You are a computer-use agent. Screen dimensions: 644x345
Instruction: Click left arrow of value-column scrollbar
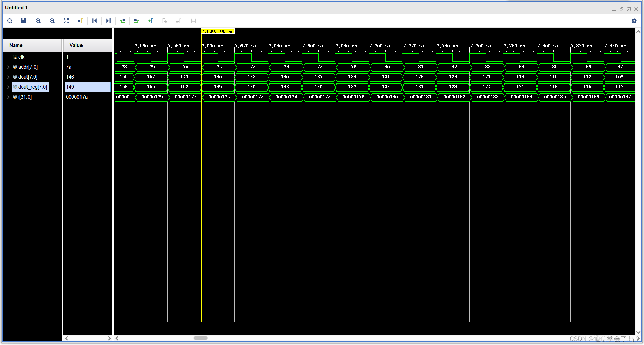point(67,338)
